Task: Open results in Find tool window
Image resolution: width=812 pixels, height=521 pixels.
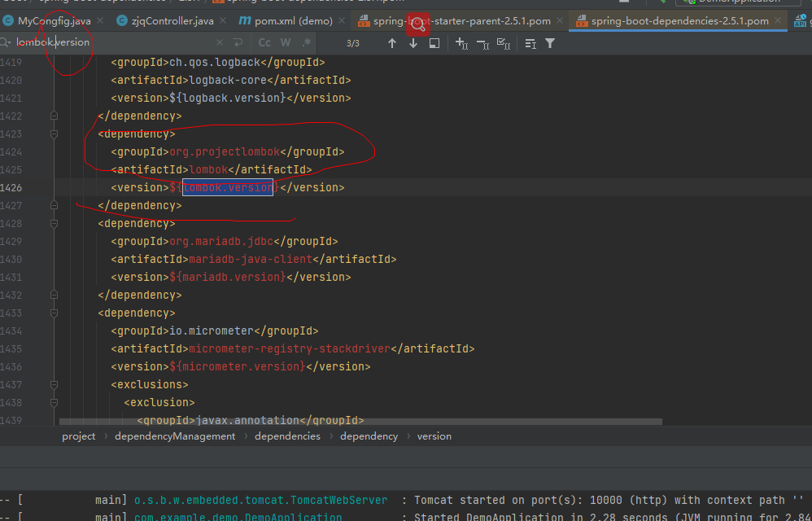Action: 434,43
